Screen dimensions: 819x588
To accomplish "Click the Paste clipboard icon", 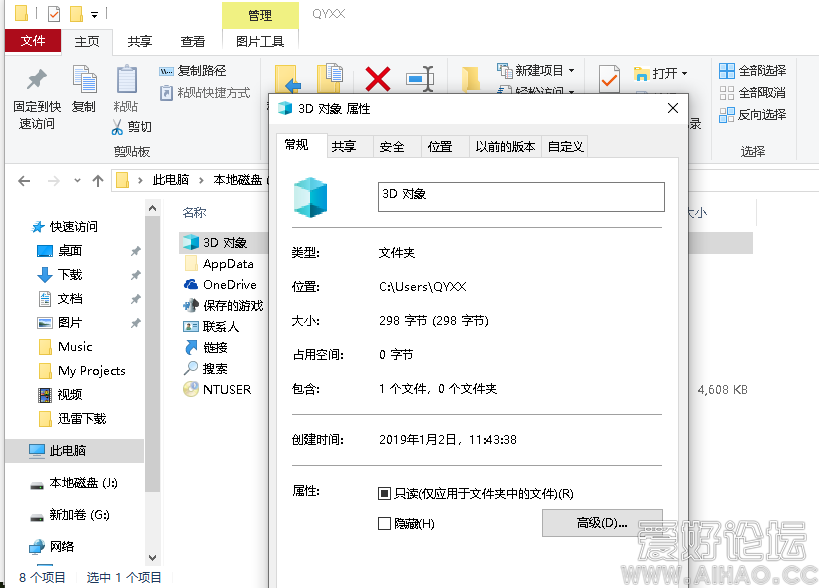I will click(126, 79).
